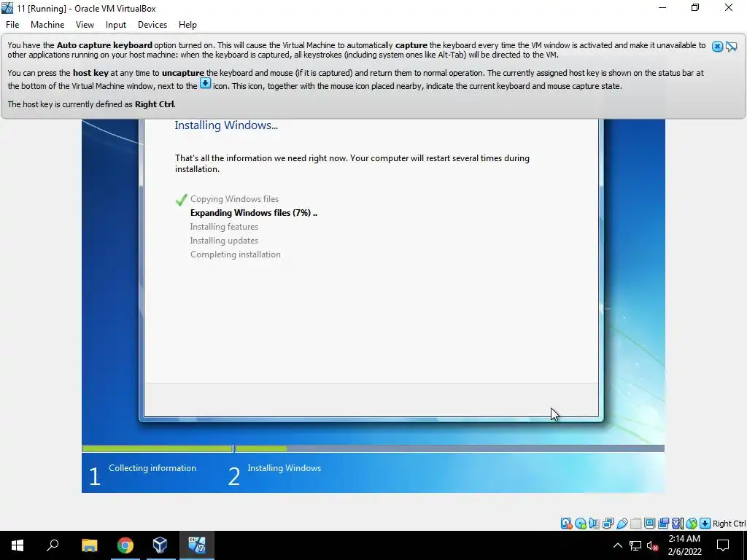Open the clock showing 2:14 AM
This screenshot has height=560, width=747.
point(684,545)
